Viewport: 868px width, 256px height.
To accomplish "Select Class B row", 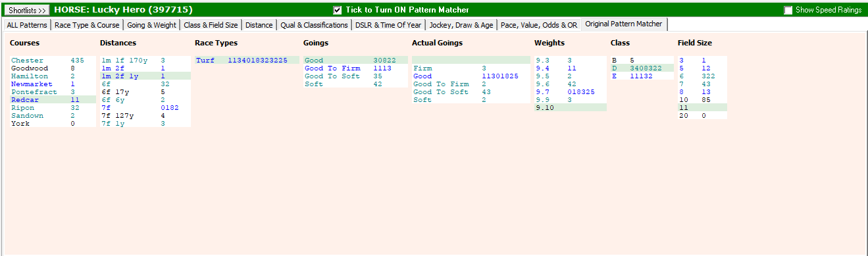I will coord(642,61).
